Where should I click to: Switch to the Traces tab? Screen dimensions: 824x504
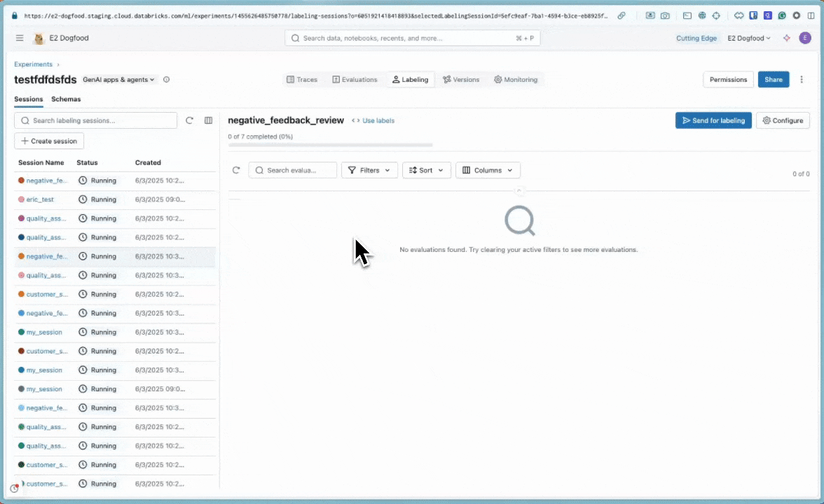302,80
